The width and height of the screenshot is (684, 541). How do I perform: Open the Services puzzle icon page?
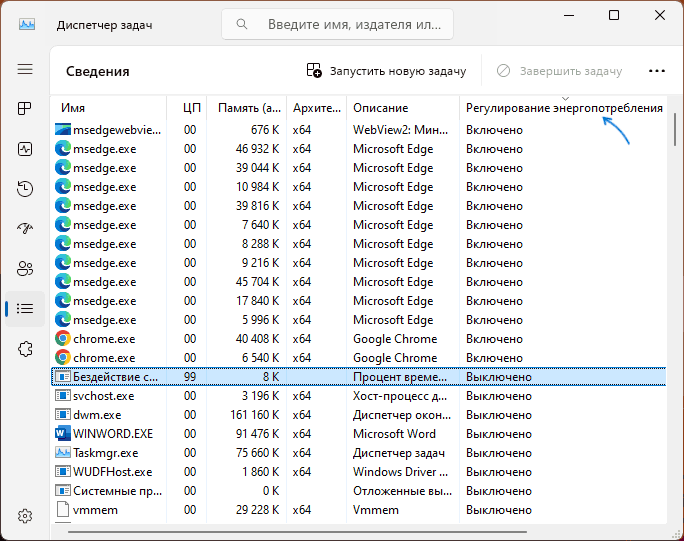25,349
